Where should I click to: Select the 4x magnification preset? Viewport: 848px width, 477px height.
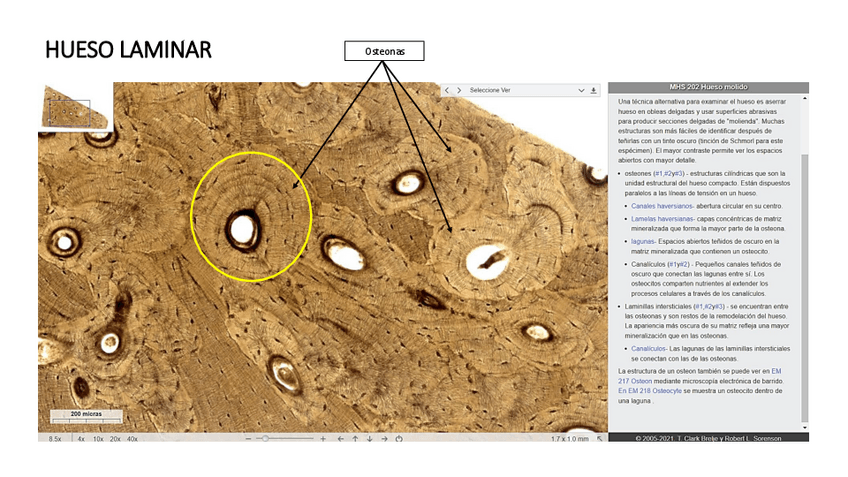(x=81, y=438)
